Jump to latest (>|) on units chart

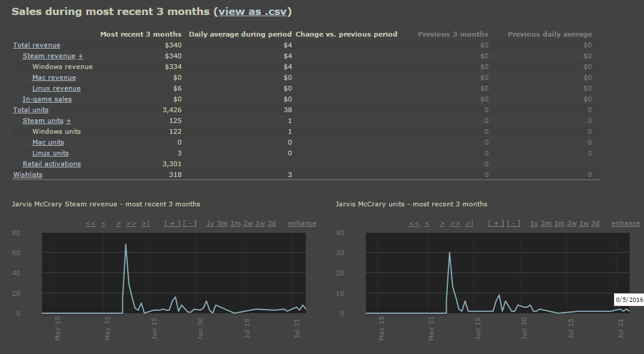(469, 223)
